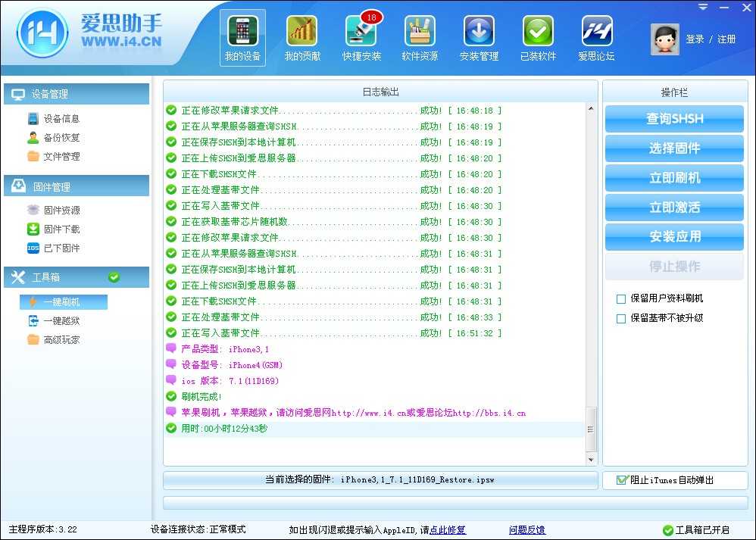Select 一键越狱 in the toolbox
The width and height of the screenshot is (756, 540).
54,320
